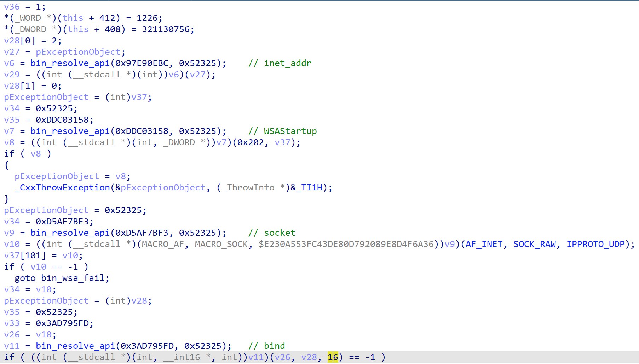Viewport: 639px width, 364px height.
Task: Select 0x202 WSAStartup version argument
Action: point(251,142)
